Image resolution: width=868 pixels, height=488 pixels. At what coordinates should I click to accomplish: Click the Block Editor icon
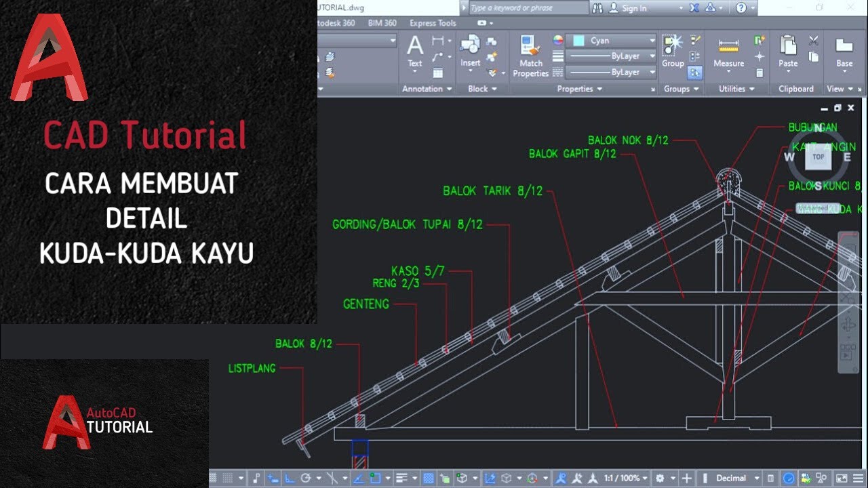[x=492, y=57]
